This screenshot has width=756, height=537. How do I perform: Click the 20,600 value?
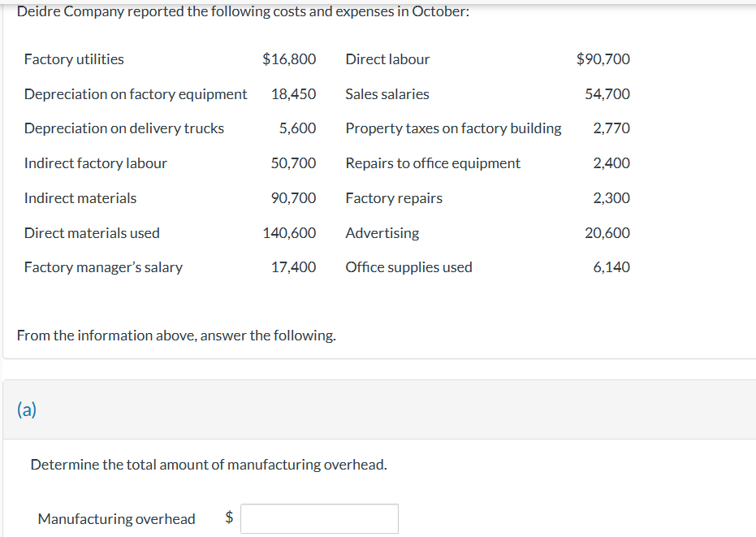pyautogui.click(x=607, y=233)
